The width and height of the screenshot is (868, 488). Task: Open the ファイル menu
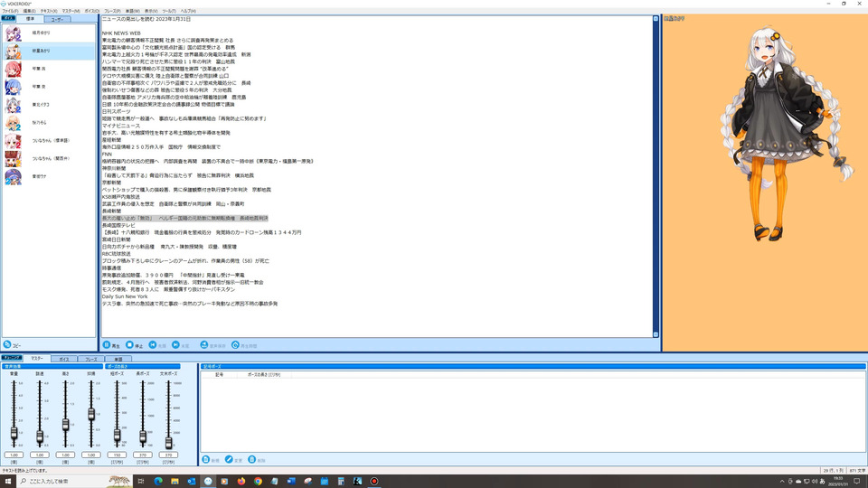click(9, 11)
